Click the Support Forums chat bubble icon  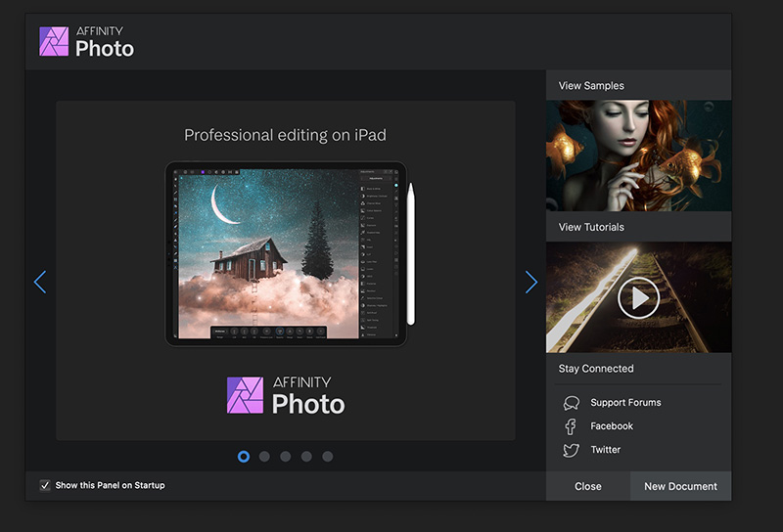point(572,403)
